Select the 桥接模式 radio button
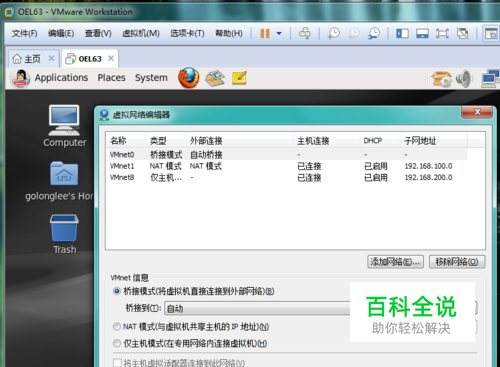This screenshot has width=500, height=367. [x=117, y=291]
